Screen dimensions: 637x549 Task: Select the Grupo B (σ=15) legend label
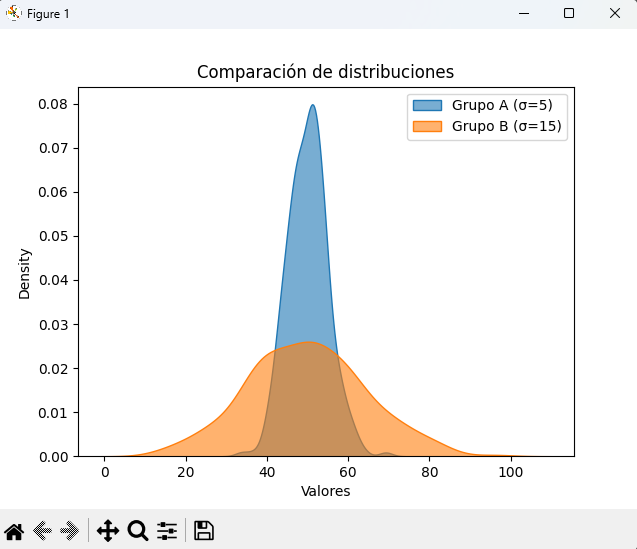point(506,126)
